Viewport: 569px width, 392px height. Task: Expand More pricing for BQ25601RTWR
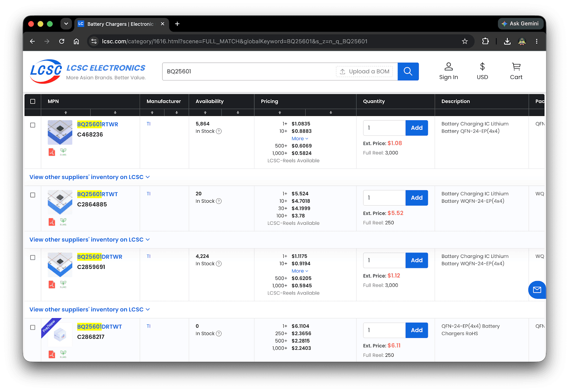[300, 139]
